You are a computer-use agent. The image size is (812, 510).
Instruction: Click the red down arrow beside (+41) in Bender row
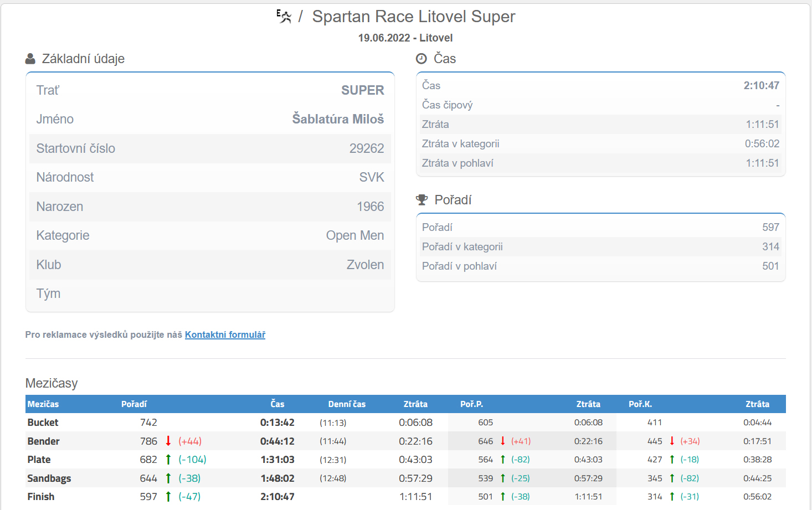point(503,441)
